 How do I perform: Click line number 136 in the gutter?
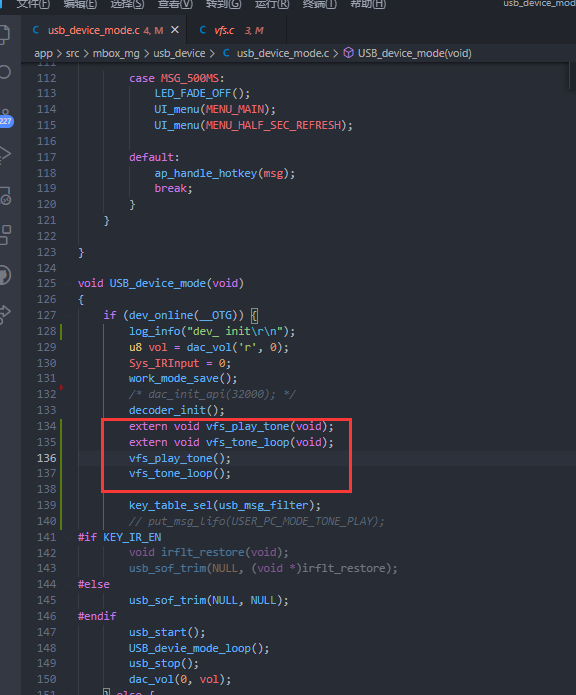coord(47,458)
